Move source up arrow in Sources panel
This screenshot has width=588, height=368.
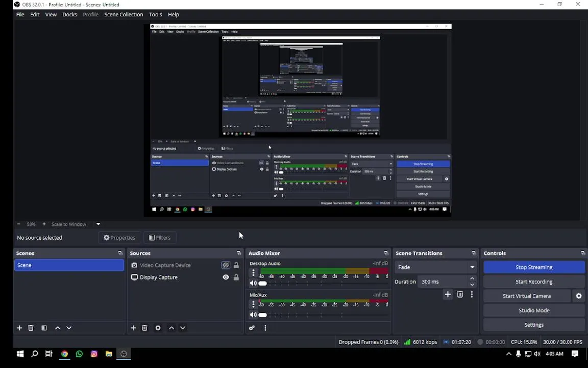click(171, 328)
